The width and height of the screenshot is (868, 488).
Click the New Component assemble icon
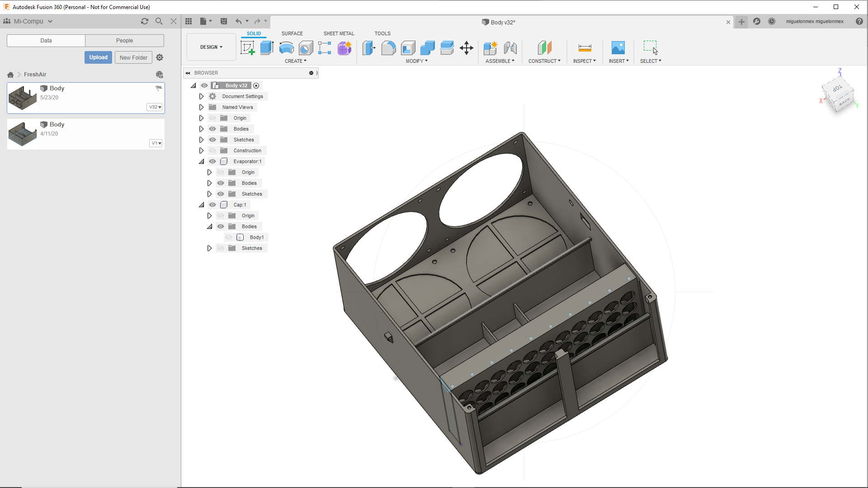click(490, 48)
